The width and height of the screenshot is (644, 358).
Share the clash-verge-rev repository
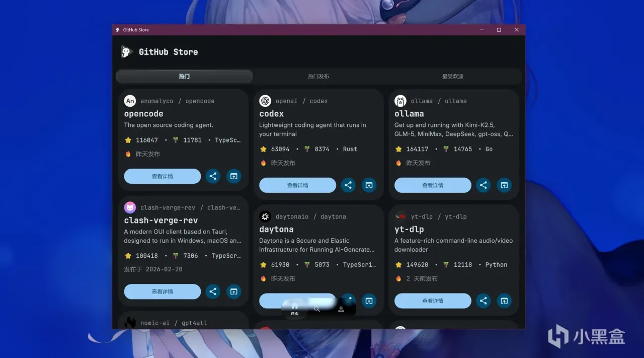213,292
